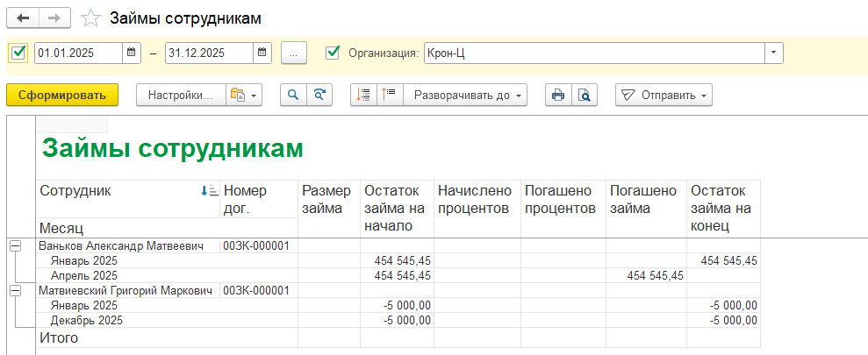
Task: Select the Апрель 2025 row
Action: pyautogui.click(x=167, y=275)
